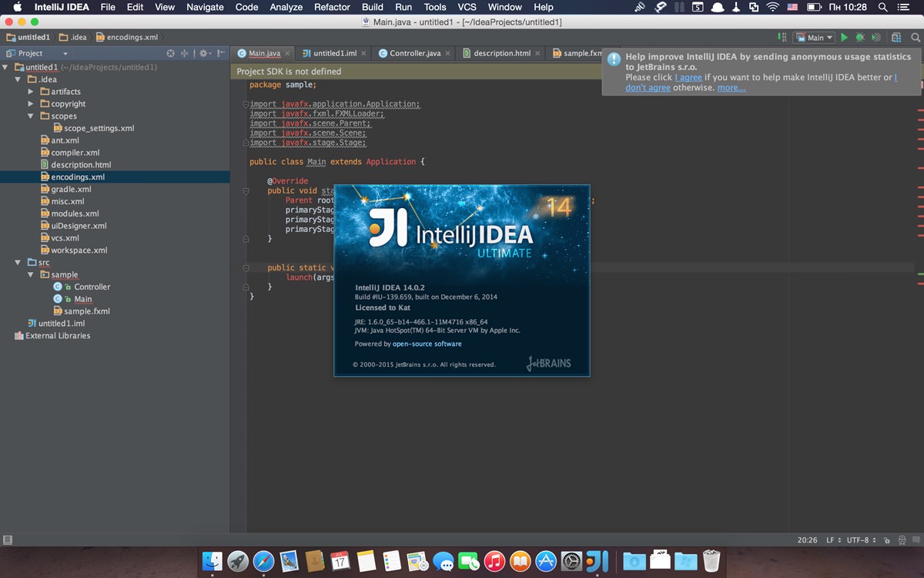Toggle the Hector inspector icon in status bar

coord(902,540)
